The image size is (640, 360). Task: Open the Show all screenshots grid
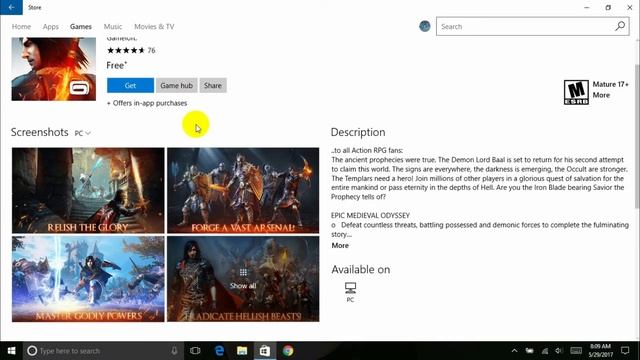click(x=243, y=279)
